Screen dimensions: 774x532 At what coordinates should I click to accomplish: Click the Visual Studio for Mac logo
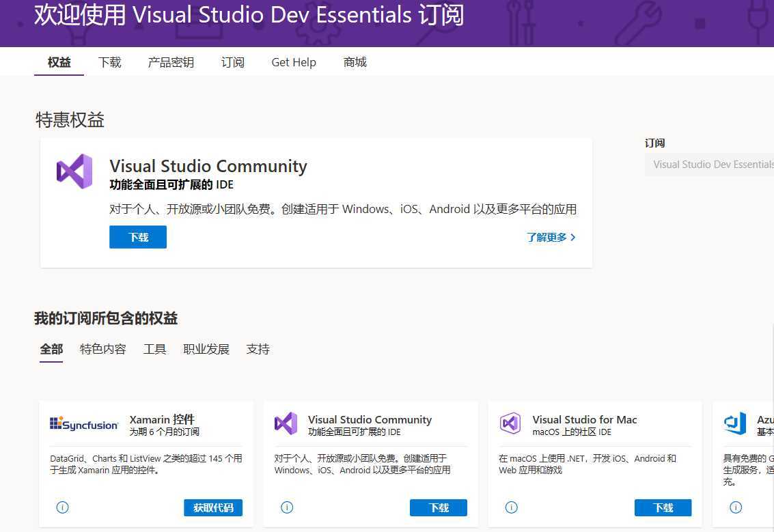tap(510, 424)
